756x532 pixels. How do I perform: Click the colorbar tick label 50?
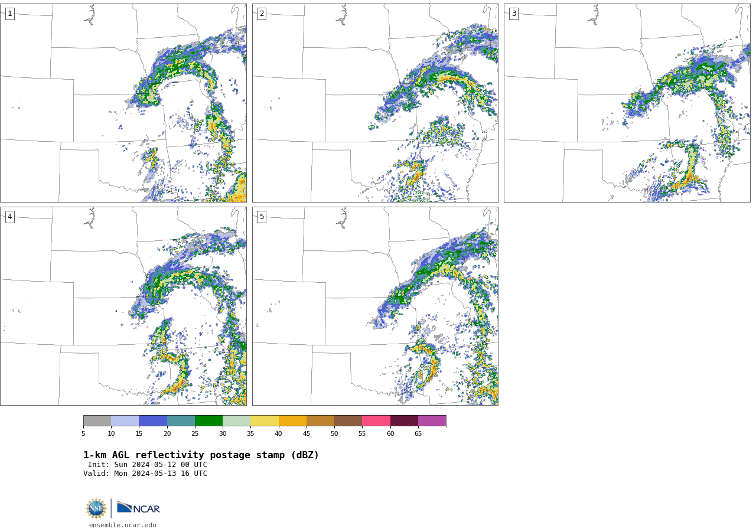pos(334,433)
